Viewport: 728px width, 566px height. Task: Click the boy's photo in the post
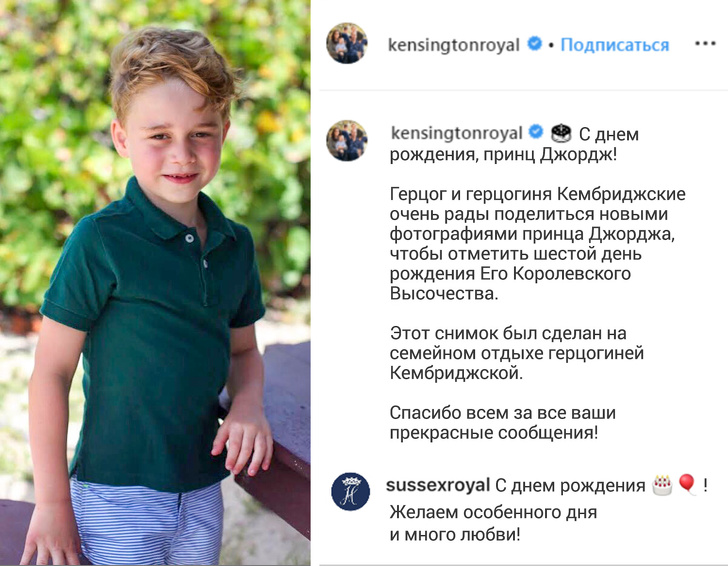[155, 283]
